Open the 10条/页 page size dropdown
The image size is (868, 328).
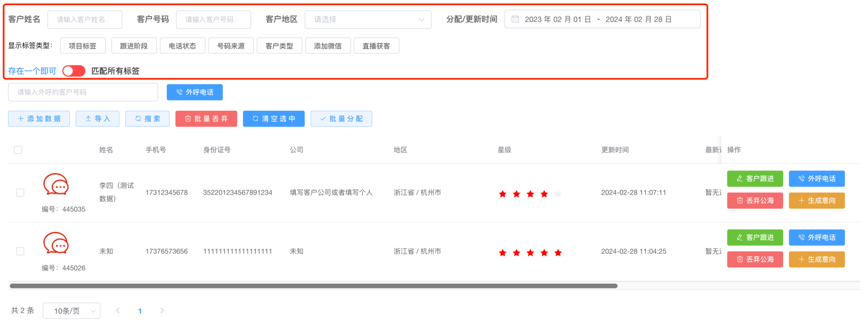pyautogui.click(x=71, y=311)
